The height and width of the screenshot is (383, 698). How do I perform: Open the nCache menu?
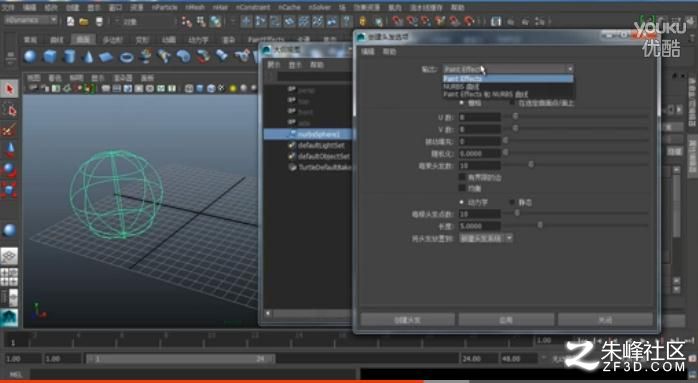pos(289,8)
